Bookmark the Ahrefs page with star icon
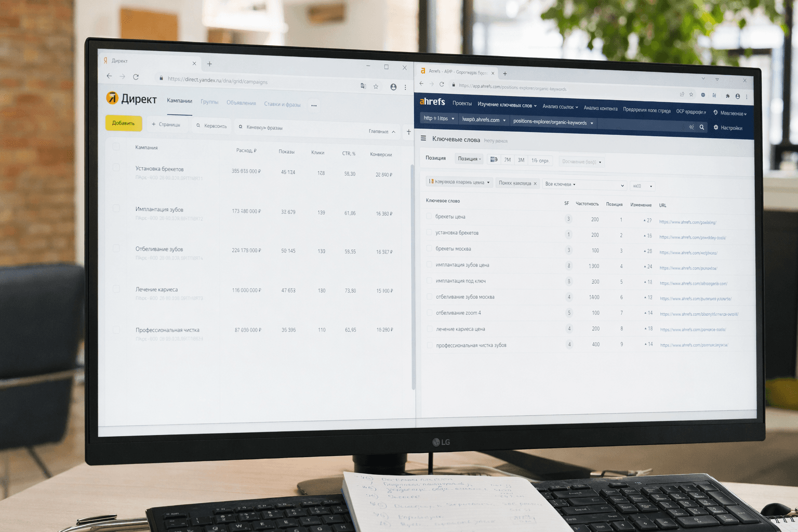This screenshot has width=798, height=532. (691, 95)
